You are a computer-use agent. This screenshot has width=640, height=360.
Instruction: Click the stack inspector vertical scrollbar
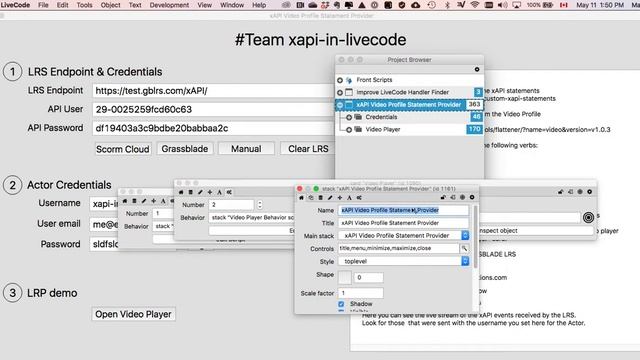point(475,237)
